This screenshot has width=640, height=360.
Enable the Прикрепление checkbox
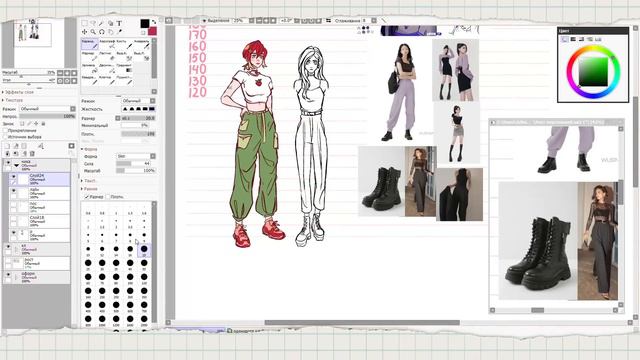(5, 131)
